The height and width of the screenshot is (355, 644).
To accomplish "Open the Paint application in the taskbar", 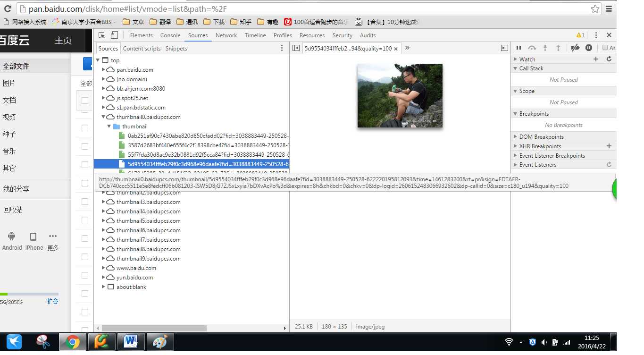I will pos(160,342).
